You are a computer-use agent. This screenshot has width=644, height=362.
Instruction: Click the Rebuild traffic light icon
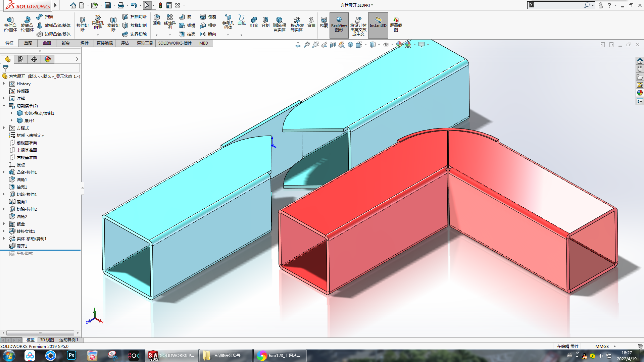coord(160,5)
